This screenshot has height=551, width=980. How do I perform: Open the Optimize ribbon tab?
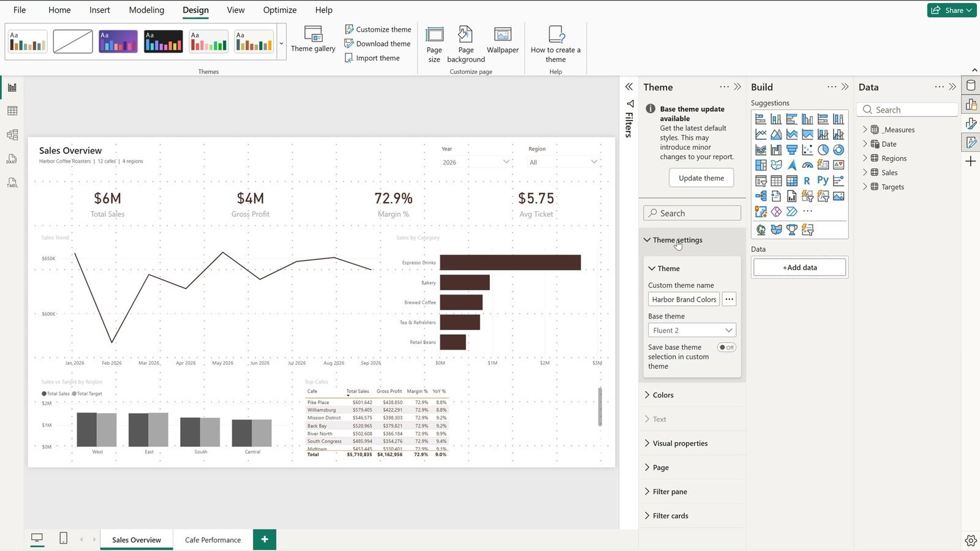point(280,10)
